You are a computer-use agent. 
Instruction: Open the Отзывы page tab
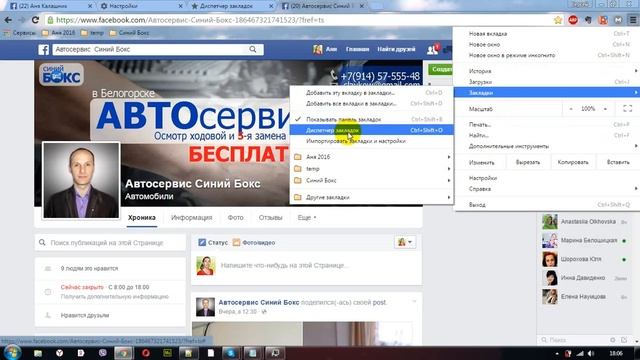[x=270, y=218]
